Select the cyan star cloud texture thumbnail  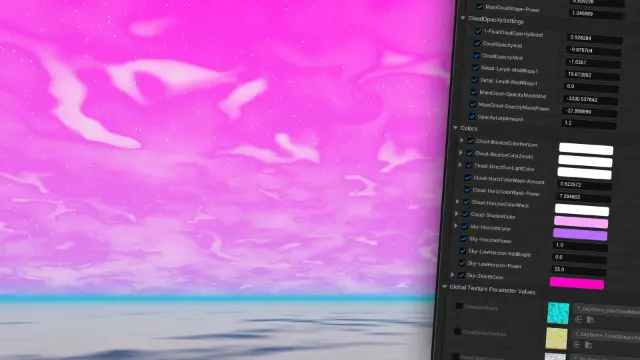tap(558, 313)
